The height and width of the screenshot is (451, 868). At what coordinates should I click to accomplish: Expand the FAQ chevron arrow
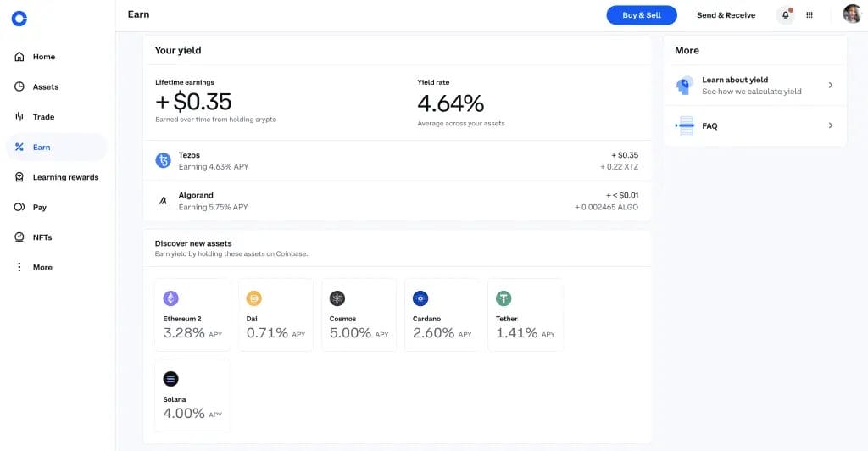point(831,125)
